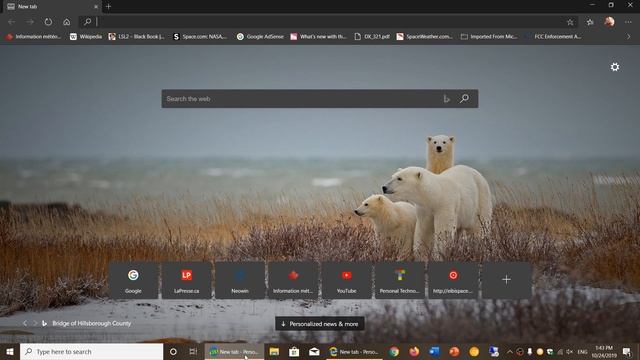Open the Wikipedia bookmark
640x360 pixels.
[x=86, y=37]
